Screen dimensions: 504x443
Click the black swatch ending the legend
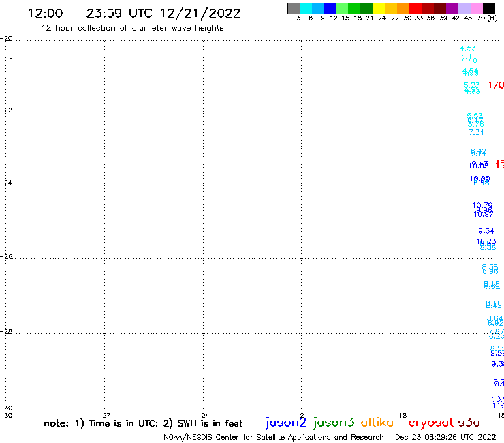489,8
